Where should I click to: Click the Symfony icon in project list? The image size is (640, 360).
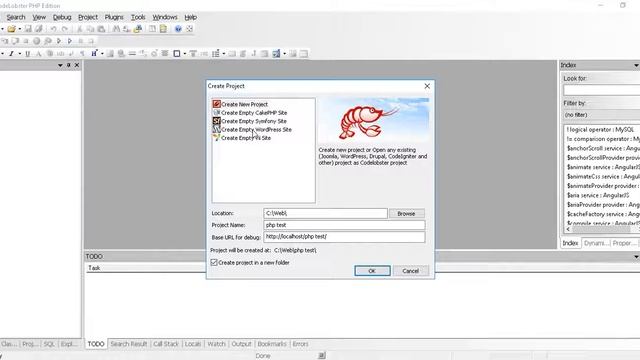[x=216, y=121]
